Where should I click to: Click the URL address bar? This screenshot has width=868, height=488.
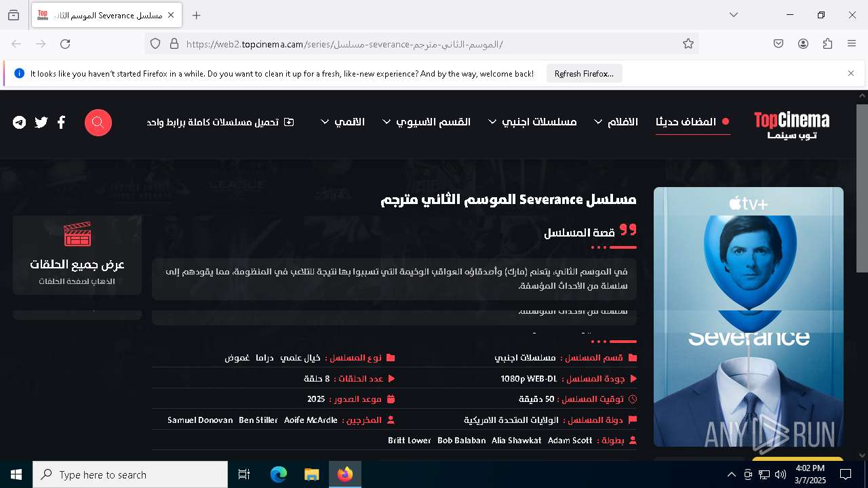pyautogui.click(x=420, y=44)
